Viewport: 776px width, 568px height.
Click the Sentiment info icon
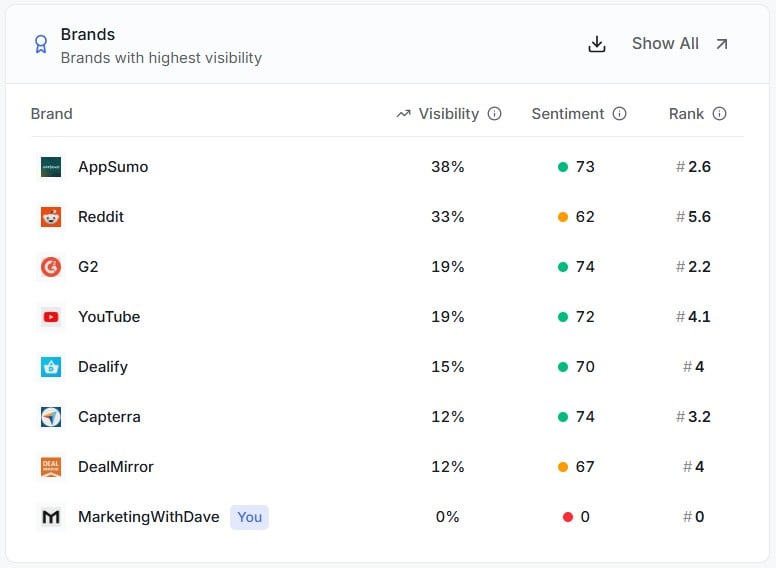620,114
